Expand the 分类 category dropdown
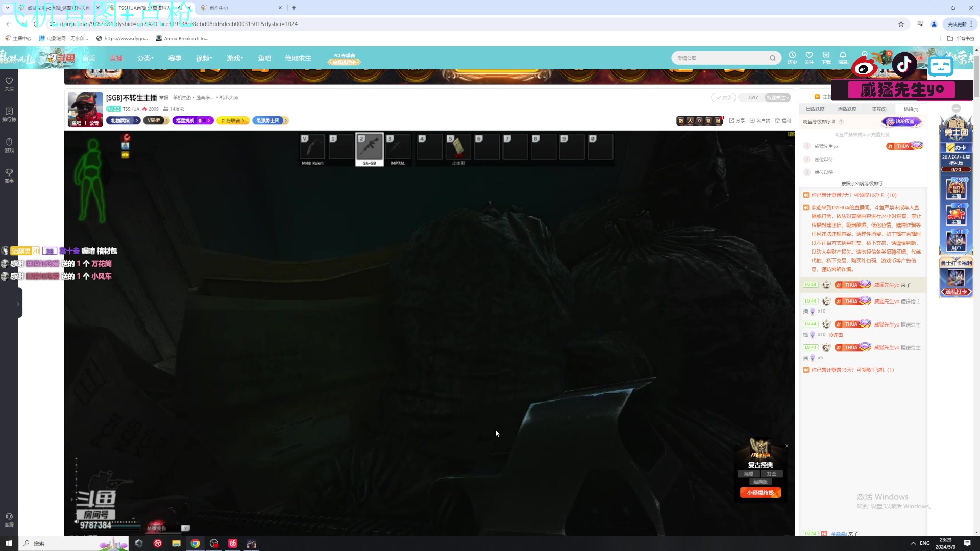The image size is (980, 551). point(145,58)
